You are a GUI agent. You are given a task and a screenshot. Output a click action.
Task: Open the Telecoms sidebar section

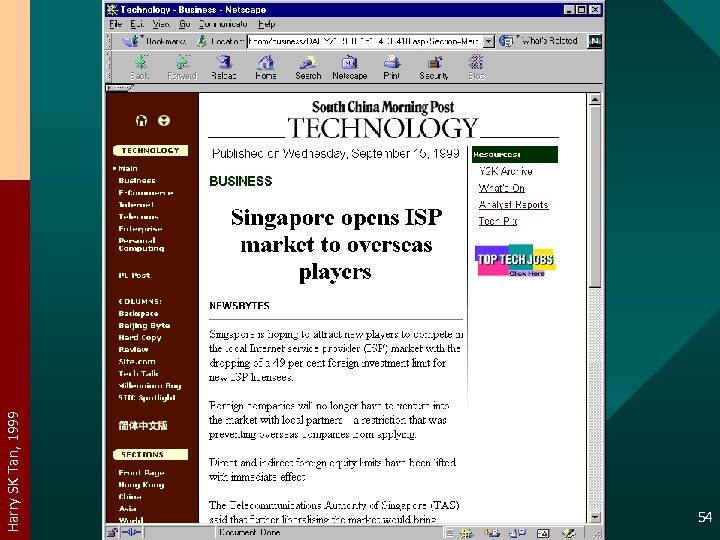(x=138, y=216)
